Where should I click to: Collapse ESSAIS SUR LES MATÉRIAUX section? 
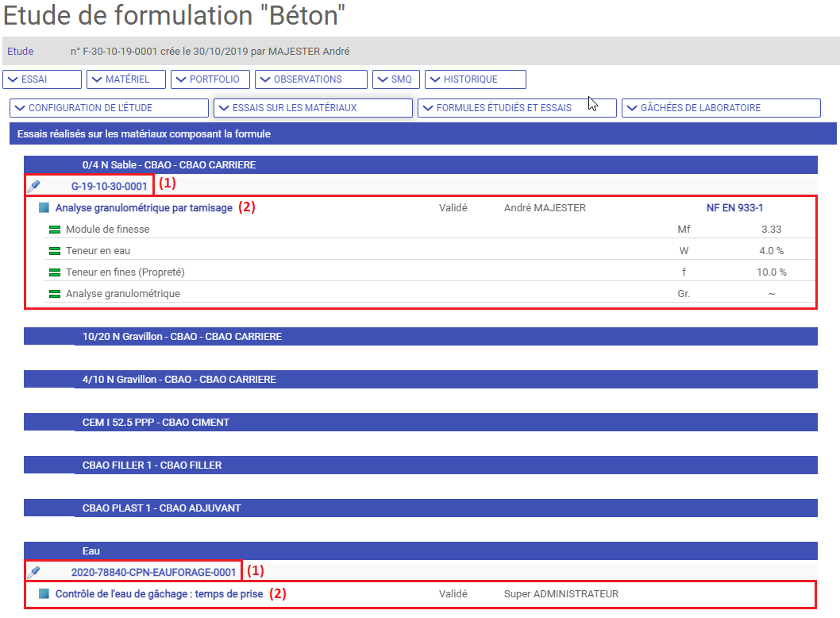pyautogui.click(x=313, y=108)
